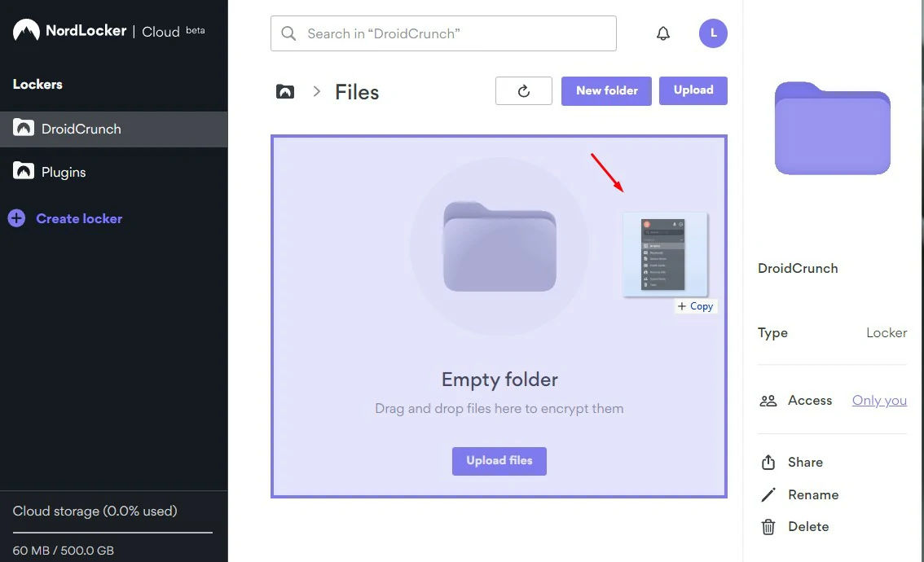
Task: Click Delete in the details panel
Action: point(808,527)
